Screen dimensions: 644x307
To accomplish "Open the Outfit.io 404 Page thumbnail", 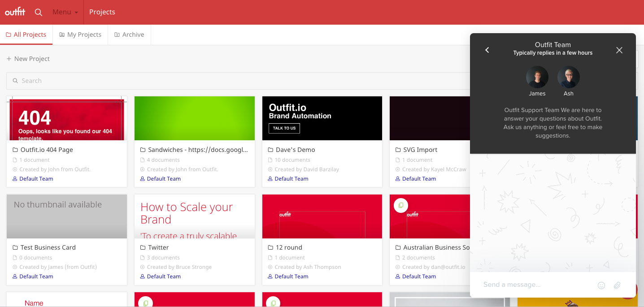I will [x=67, y=118].
